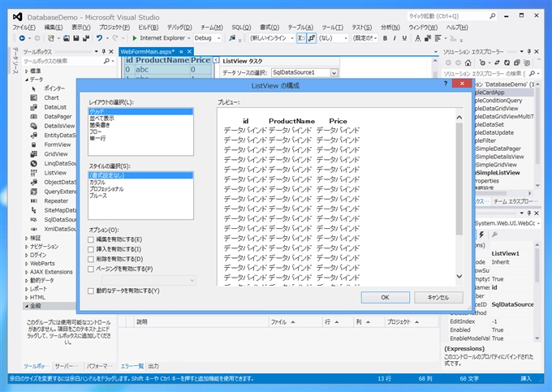Start debugging with green play icon

point(135,38)
